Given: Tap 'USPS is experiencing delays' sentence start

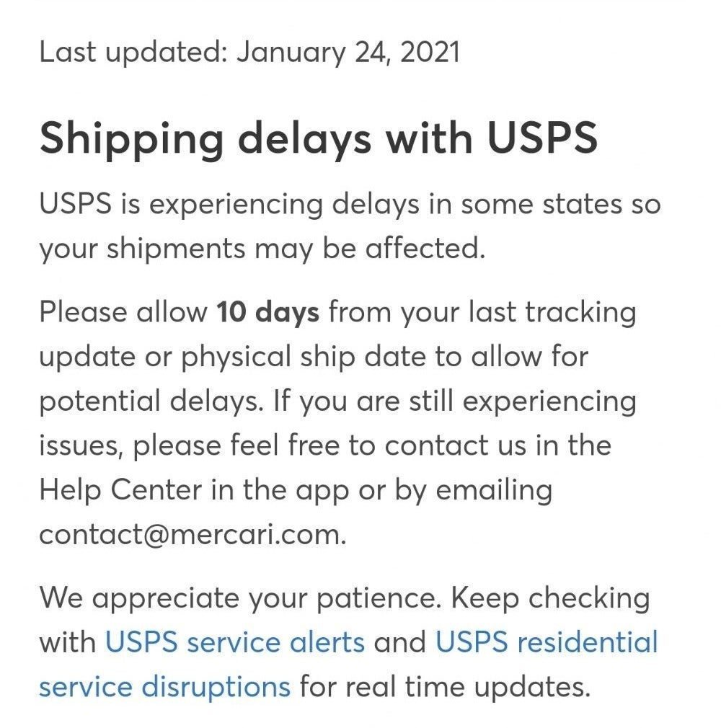Looking at the screenshot, I should pyautogui.click(x=229, y=204).
